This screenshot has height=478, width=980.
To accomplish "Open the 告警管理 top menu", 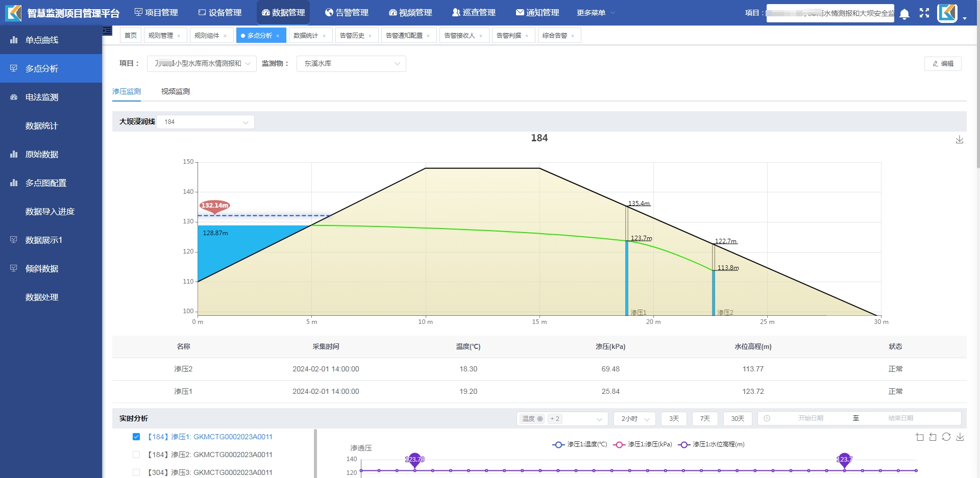I will pos(347,13).
